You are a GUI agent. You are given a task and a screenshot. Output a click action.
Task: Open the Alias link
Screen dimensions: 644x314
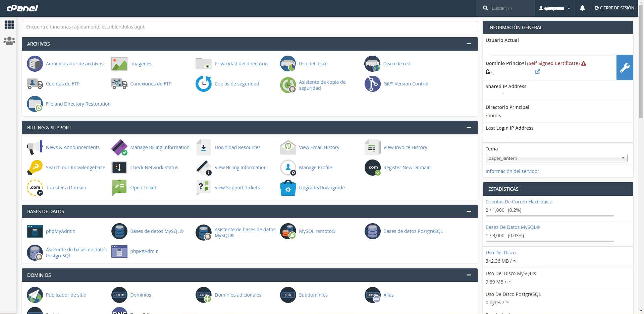(x=388, y=295)
